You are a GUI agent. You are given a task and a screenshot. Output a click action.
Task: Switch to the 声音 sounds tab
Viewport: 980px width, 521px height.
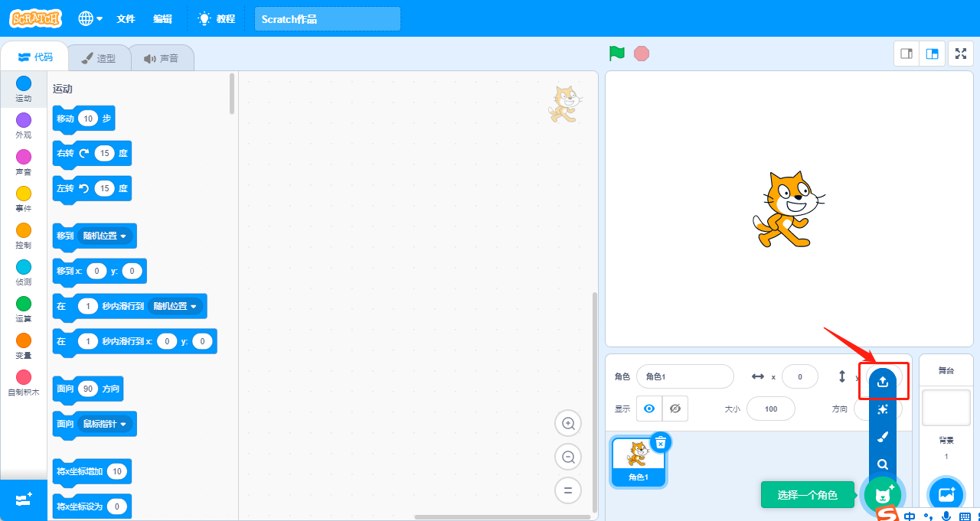click(x=162, y=58)
